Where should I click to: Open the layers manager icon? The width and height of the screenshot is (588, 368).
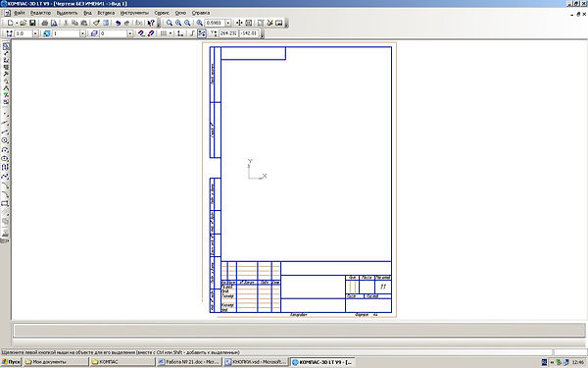point(94,33)
